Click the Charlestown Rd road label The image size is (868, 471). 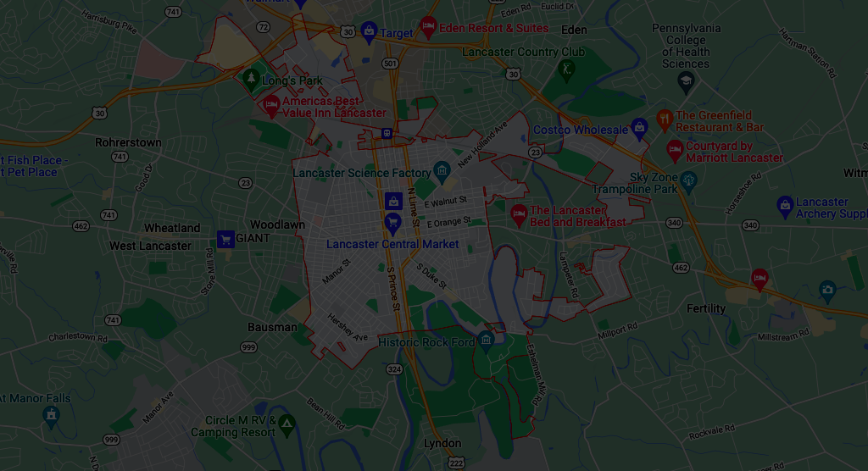(77, 337)
